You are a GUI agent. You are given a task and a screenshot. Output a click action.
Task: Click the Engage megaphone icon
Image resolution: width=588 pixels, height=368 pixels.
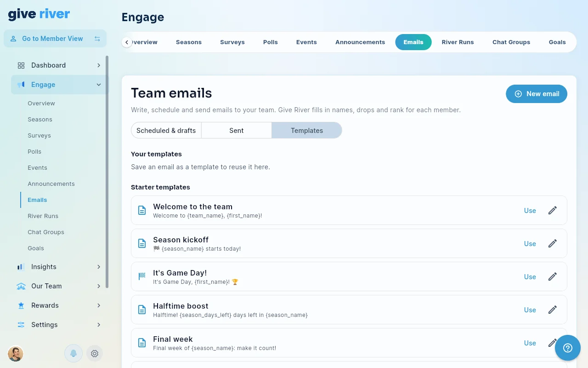point(21,85)
